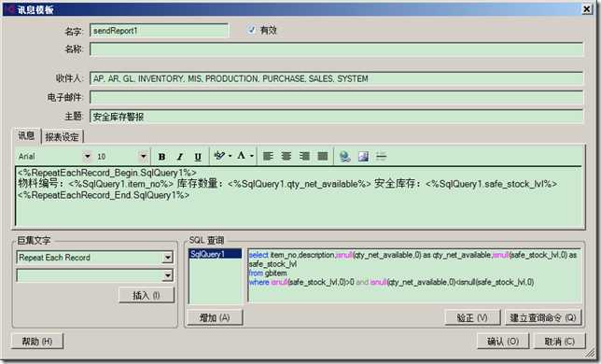
Task: Confirm with 确认 (O) button
Action: (503, 341)
